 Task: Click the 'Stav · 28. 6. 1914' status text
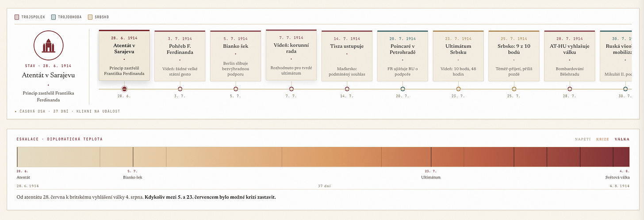(x=49, y=65)
